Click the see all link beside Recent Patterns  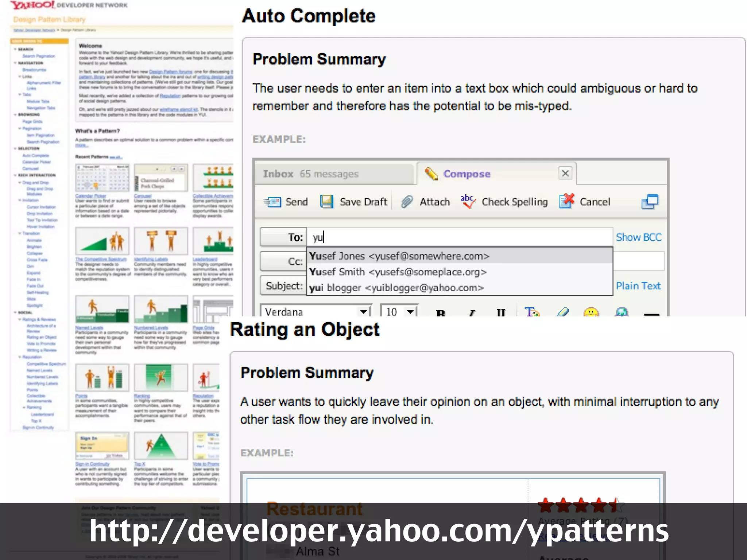[116, 157]
